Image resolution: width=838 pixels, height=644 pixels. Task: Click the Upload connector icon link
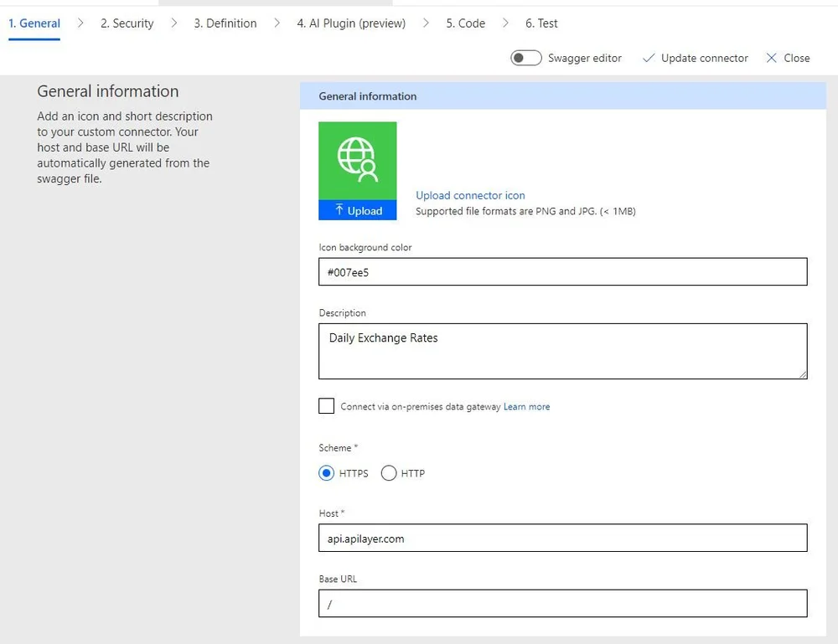click(470, 195)
